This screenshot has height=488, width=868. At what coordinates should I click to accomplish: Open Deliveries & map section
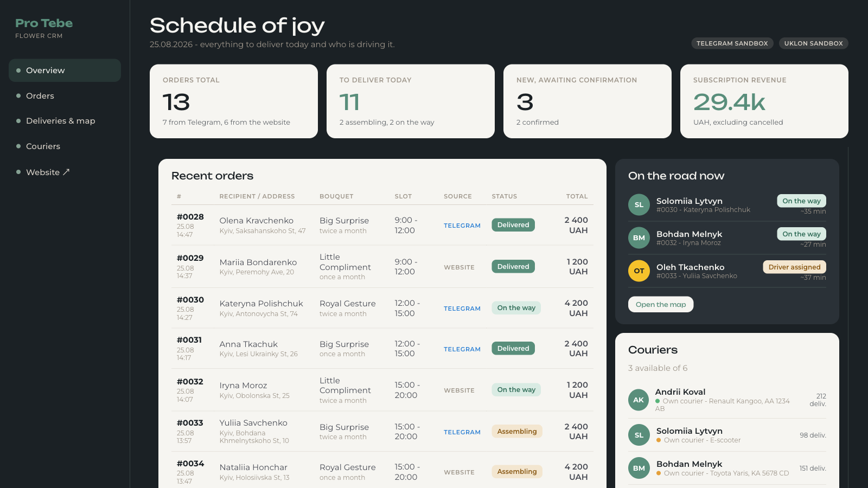click(x=65, y=121)
